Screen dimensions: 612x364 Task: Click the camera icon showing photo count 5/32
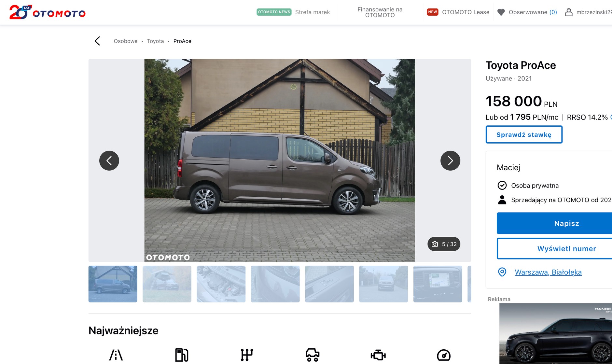coord(435,244)
